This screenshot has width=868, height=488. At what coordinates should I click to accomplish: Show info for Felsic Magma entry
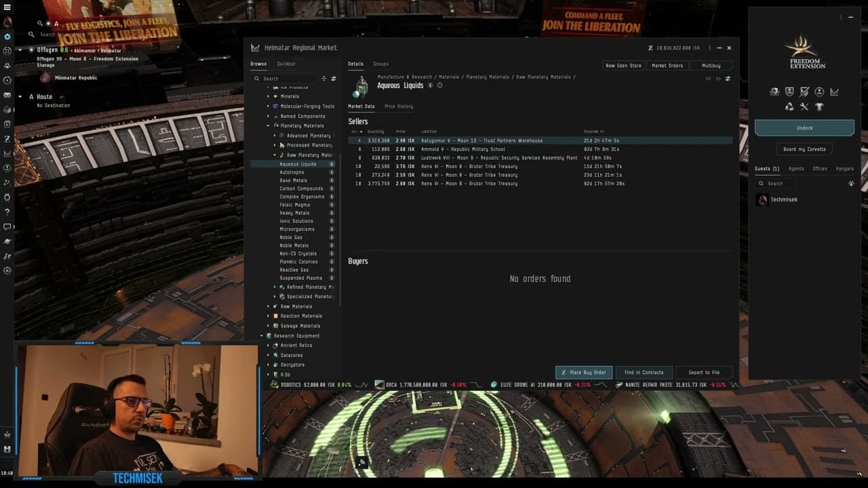click(x=332, y=205)
